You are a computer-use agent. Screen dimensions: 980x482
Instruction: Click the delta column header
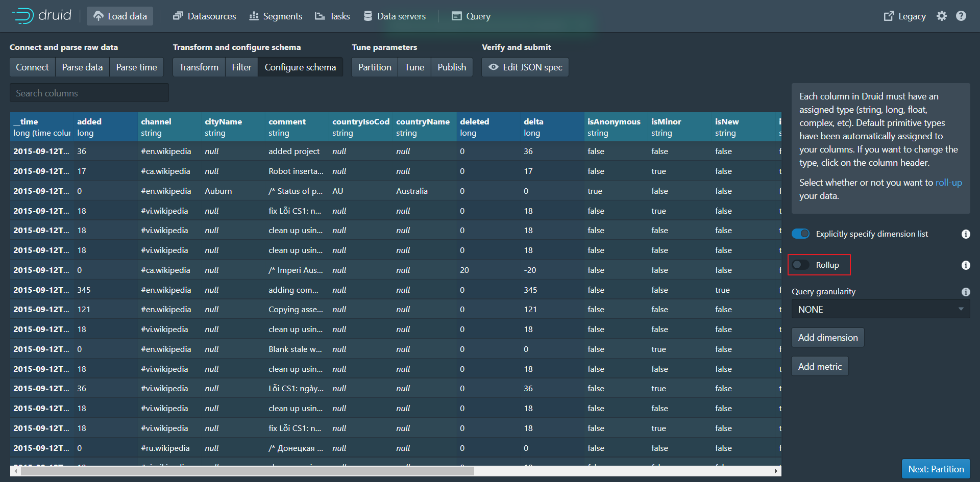click(552, 127)
